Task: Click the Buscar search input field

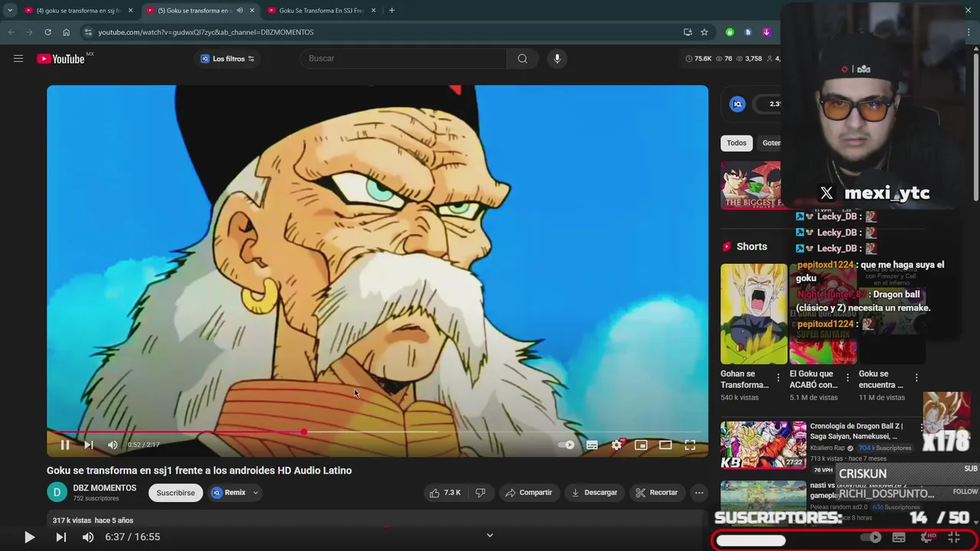Action: click(x=403, y=58)
